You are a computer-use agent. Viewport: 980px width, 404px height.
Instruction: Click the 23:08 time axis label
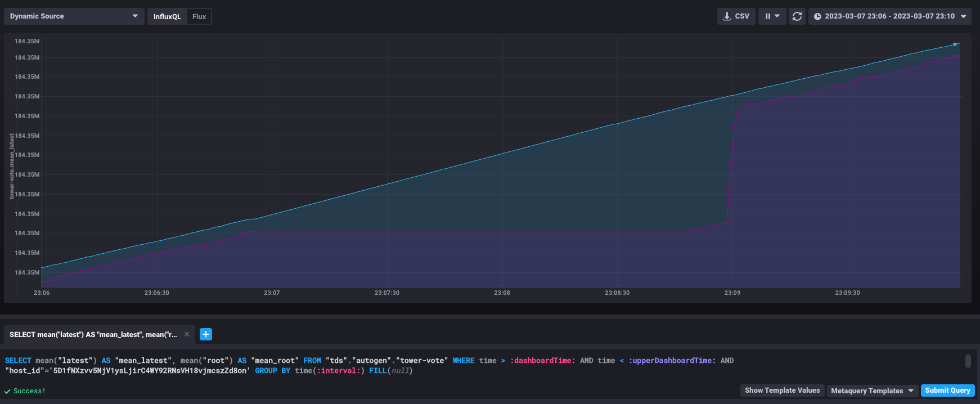click(x=502, y=293)
